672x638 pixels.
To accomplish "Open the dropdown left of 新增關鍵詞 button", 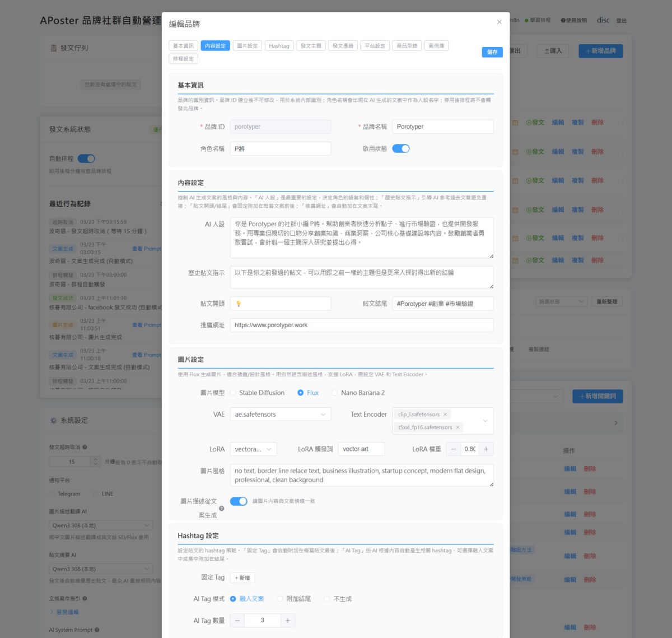I will 538,397.
